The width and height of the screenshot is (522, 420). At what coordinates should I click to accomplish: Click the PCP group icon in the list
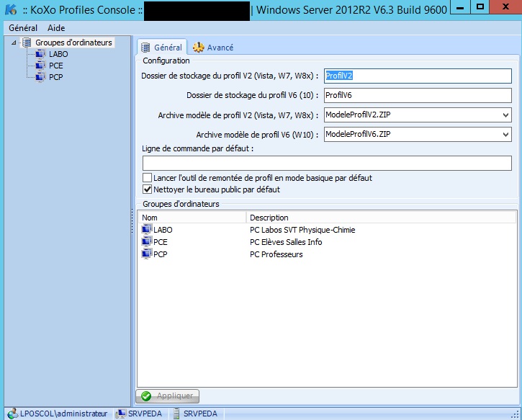[147, 254]
